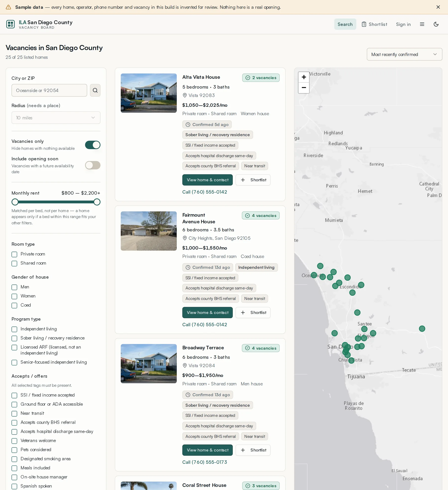Open the Fairmount Avenue House photo
Image resolution: width=448 pixels, height=490 pixels.
point(149,231)
